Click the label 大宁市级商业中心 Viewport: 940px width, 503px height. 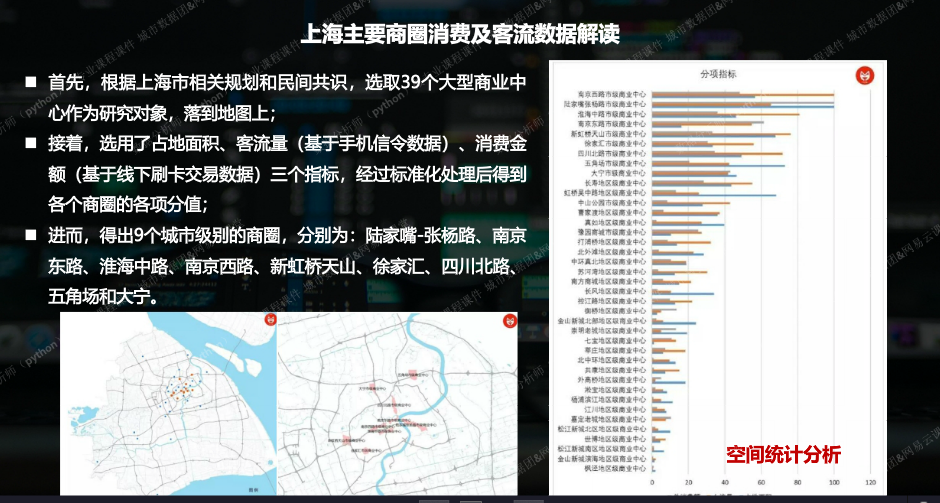pos(618,173)
